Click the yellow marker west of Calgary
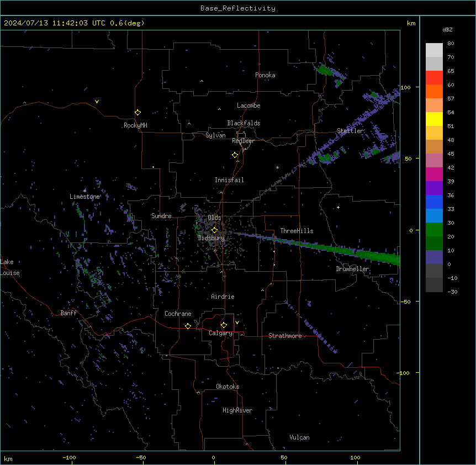 [x=188, y=326]
